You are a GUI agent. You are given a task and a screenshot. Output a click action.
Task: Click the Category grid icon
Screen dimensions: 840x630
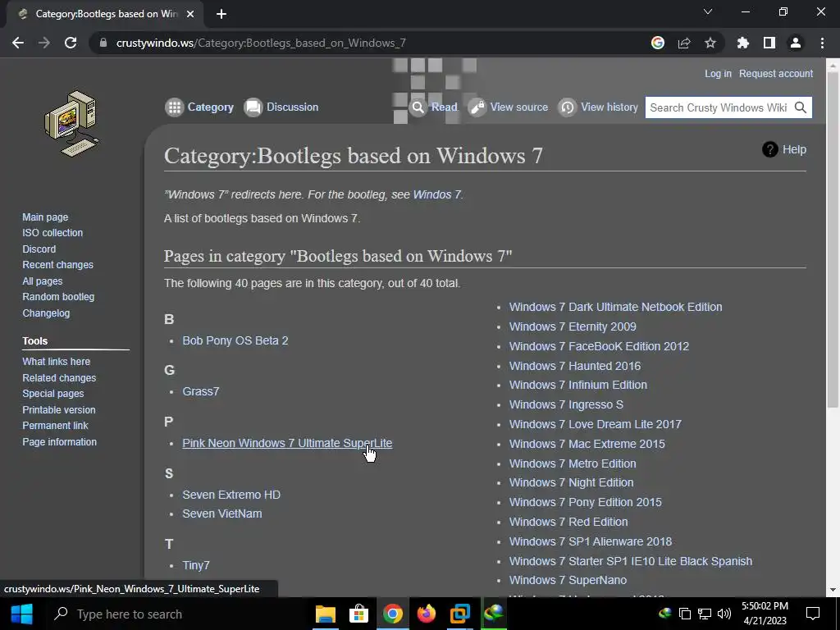click(174, 107)
